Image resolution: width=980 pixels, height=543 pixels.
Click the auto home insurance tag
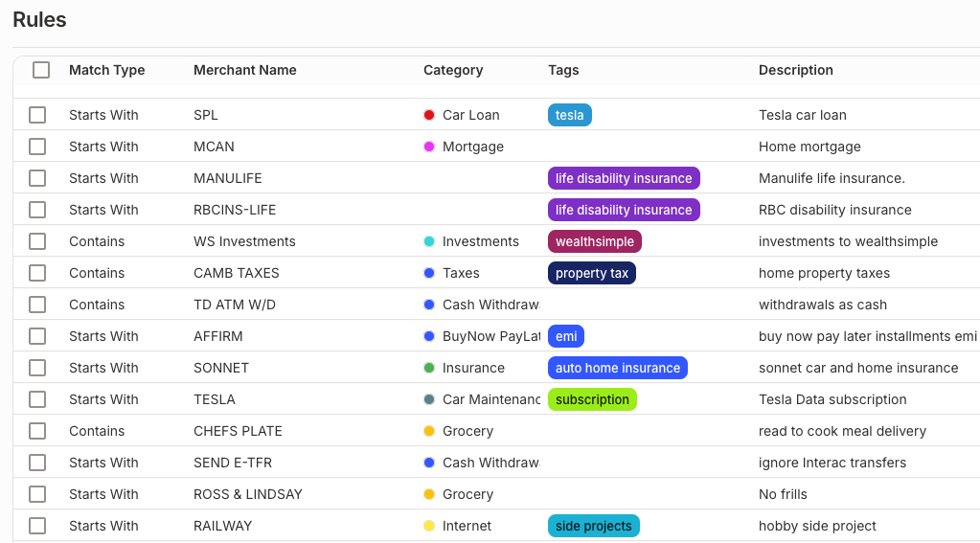[618, 368]
